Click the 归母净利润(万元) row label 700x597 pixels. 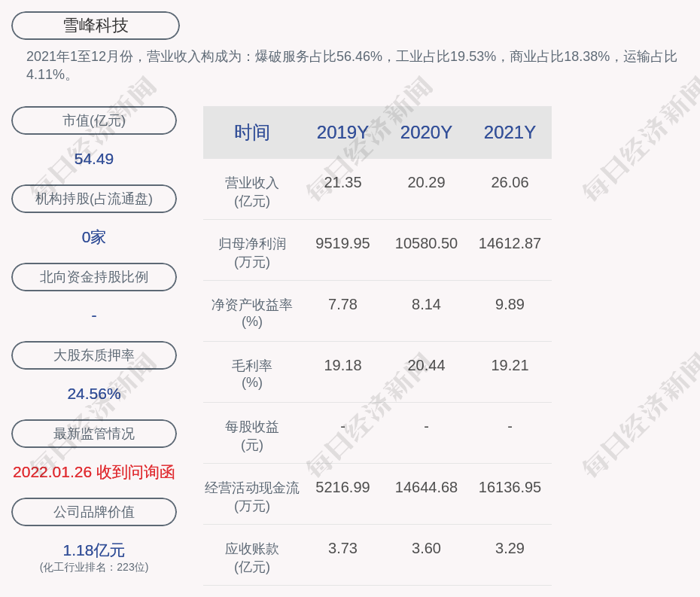(x=252, y=253)
